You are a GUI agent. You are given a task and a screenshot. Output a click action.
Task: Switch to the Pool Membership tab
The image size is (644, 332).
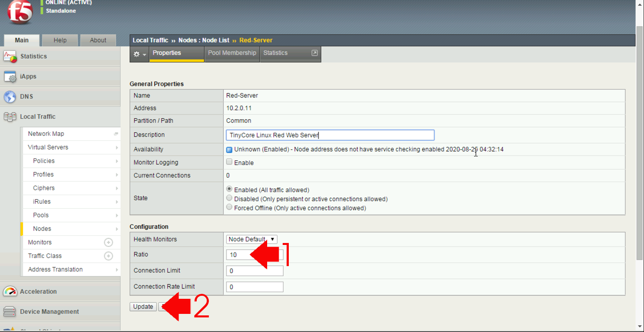pyautogui.click(x=231, y=53)
